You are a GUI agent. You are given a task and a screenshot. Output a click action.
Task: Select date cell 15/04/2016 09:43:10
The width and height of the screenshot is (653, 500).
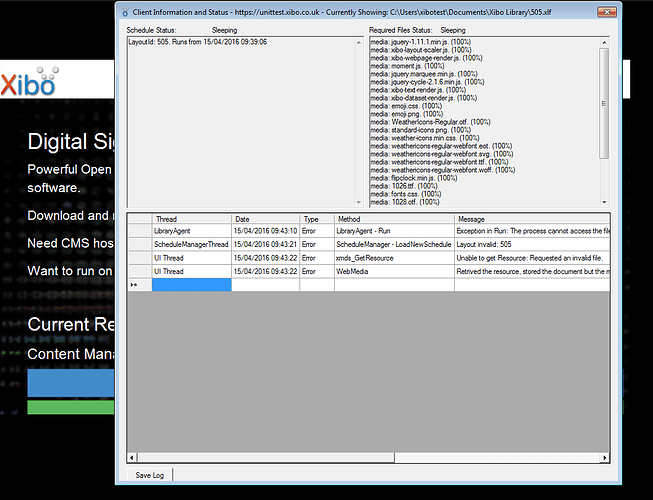265,231
